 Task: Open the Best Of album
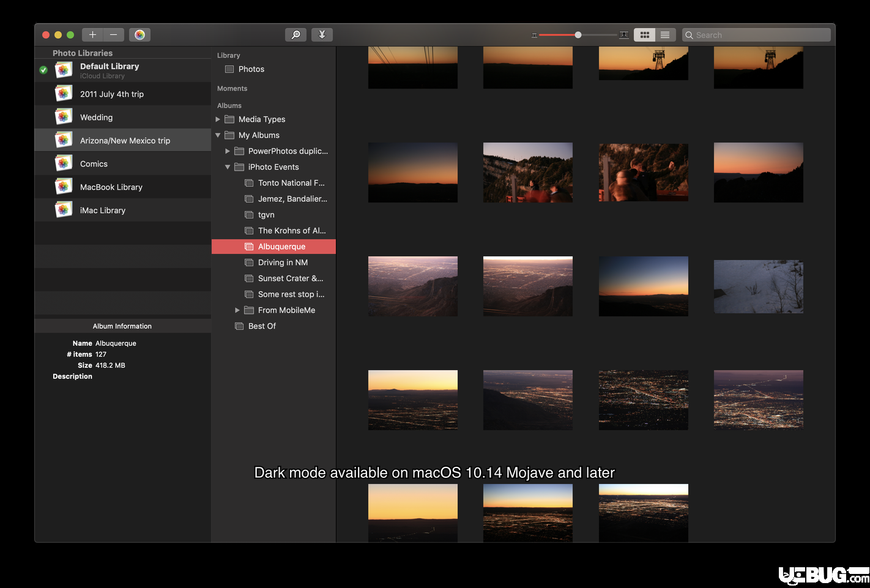273,326
